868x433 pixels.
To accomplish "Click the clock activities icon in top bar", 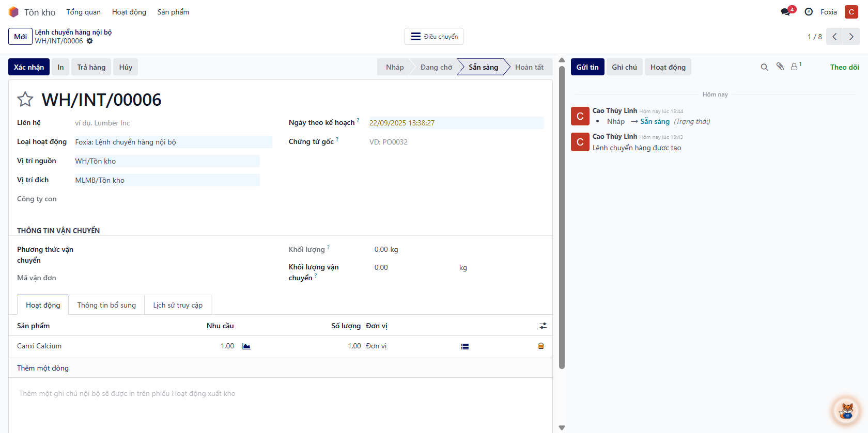I will 809,12.
